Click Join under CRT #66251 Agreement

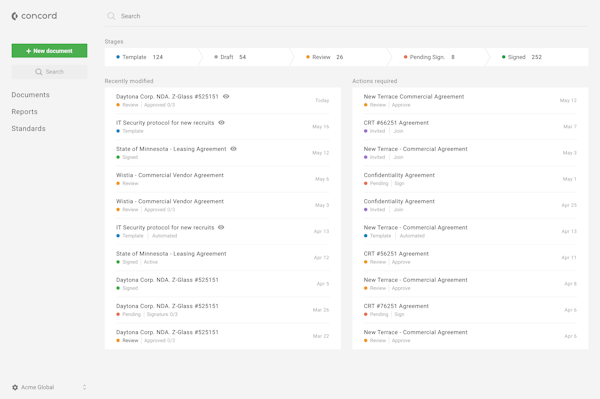point(398,131)
